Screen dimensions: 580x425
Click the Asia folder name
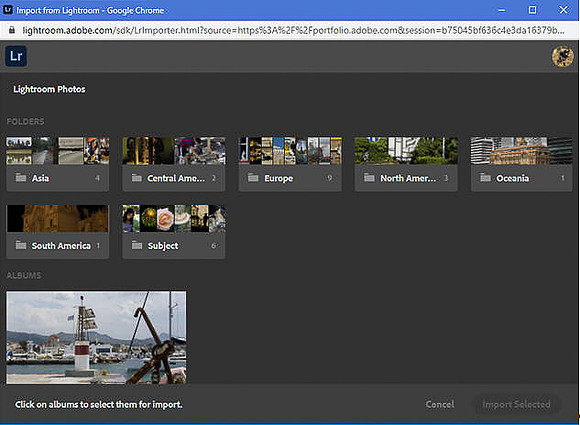(40, 178)
